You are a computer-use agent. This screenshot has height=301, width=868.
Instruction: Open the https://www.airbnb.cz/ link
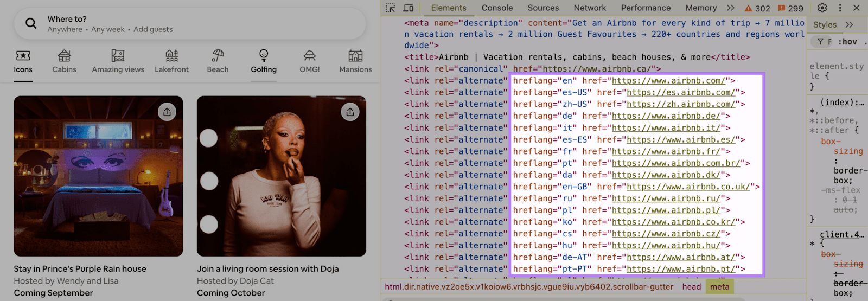click(x=666, y=234)
